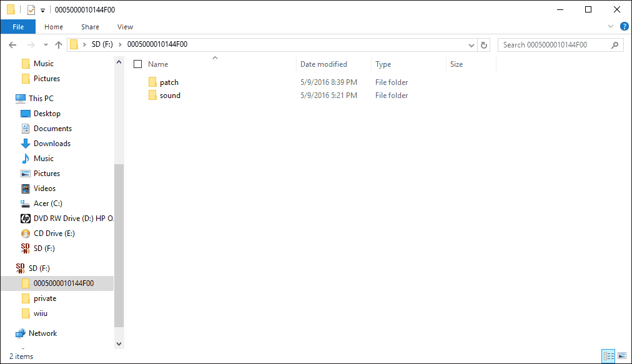Go up one folder level

tap(59, 45)
